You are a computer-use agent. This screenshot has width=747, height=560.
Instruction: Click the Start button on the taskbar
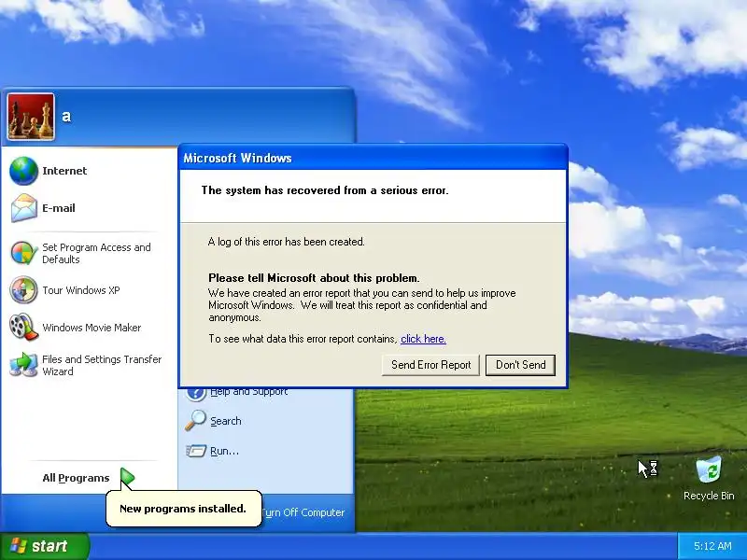click(x=45, y=546)
